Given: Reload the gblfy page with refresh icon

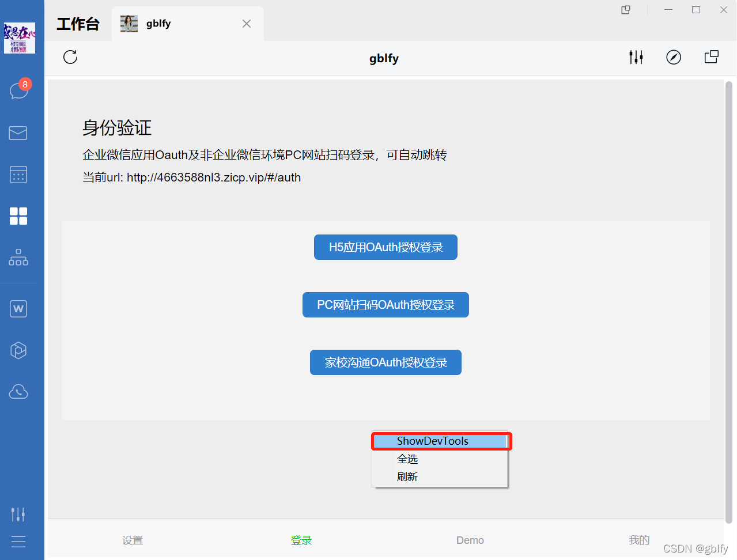Looking at the screenshot, I should pos(70,57).
